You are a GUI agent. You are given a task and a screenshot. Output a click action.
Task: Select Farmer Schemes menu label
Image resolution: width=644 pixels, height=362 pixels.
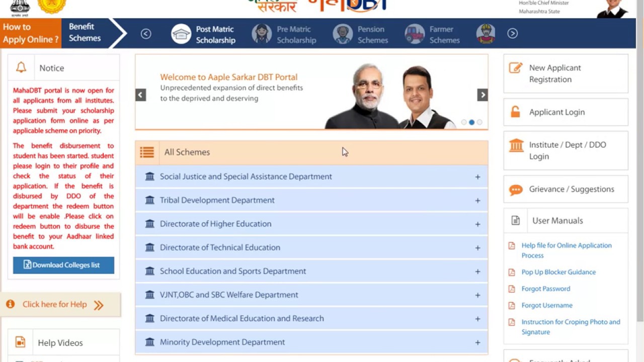coord(445,35)
